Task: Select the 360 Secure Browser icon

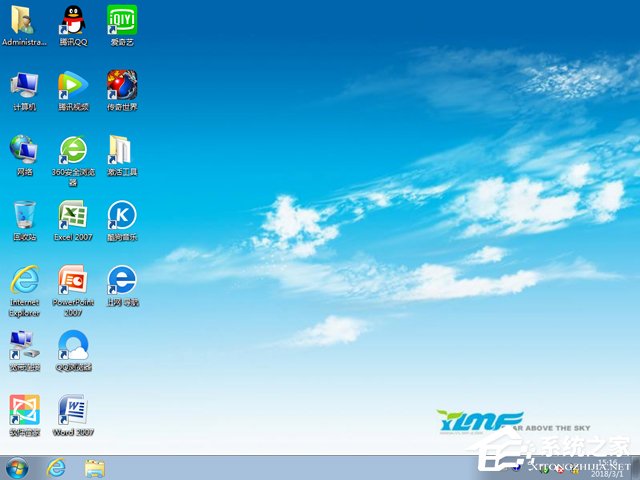Action: (x=73, y=151)
